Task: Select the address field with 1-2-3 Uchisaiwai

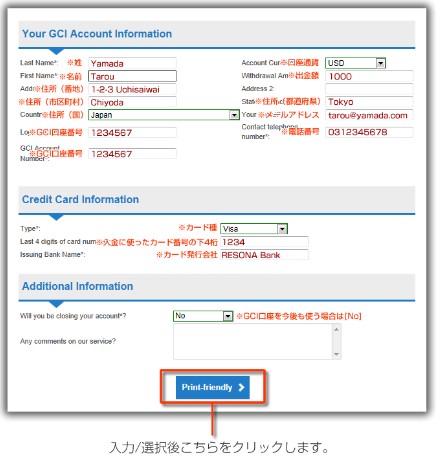Action: pyautogui.click(x=132, y=89)
